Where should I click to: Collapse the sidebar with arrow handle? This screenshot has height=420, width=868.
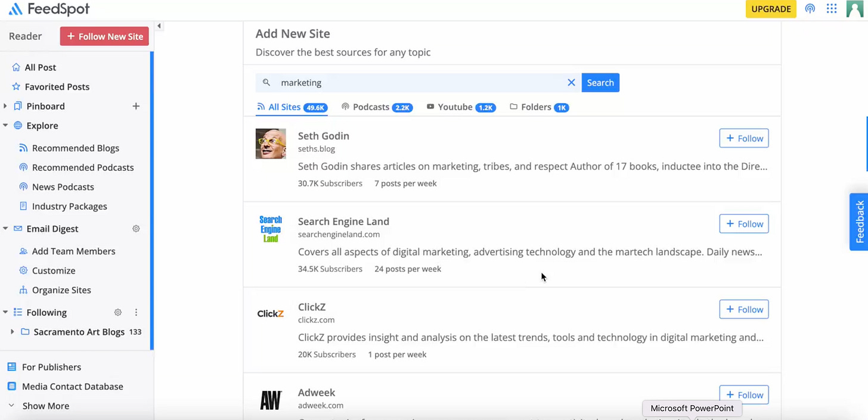(159, 26)
